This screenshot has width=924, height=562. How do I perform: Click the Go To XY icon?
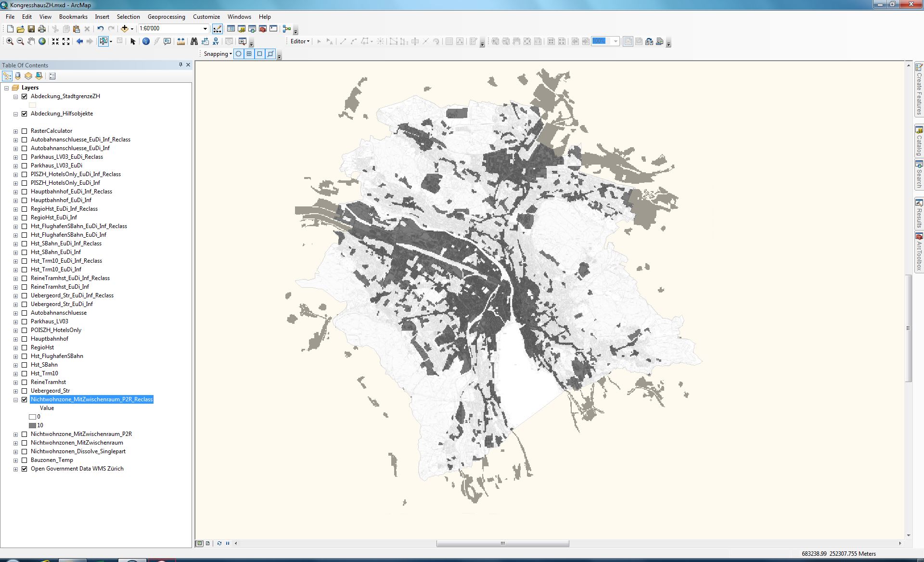point(216,41)
